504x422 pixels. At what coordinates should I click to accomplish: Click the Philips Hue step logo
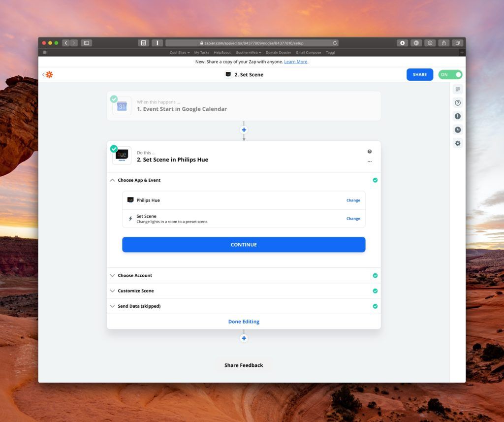(122, 156)
